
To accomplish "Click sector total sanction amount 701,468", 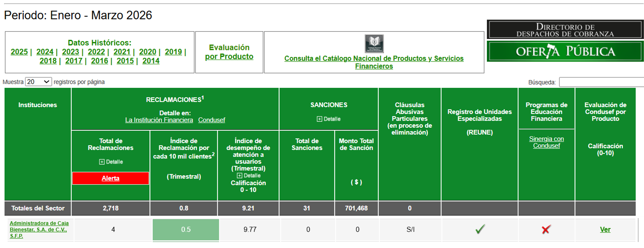I will (x=356, y=208).
